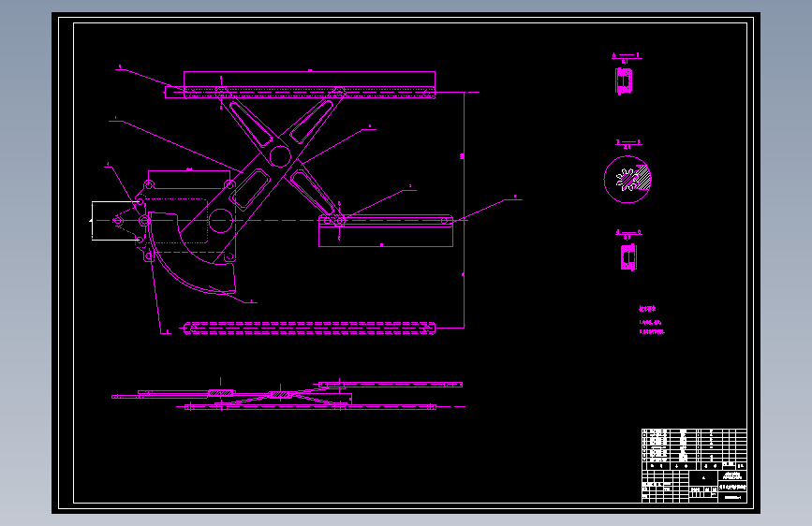Pick the dashed lower rail position outline
The image size is (812, 526).
[310, 329]
